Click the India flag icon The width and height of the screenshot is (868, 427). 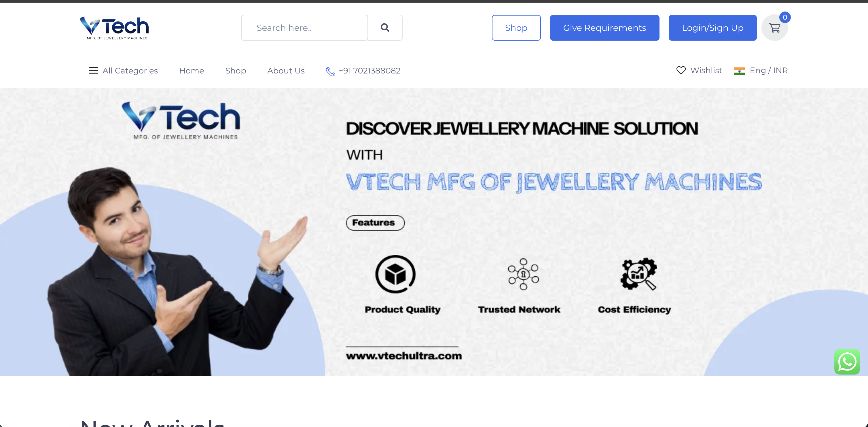point(739,71)
